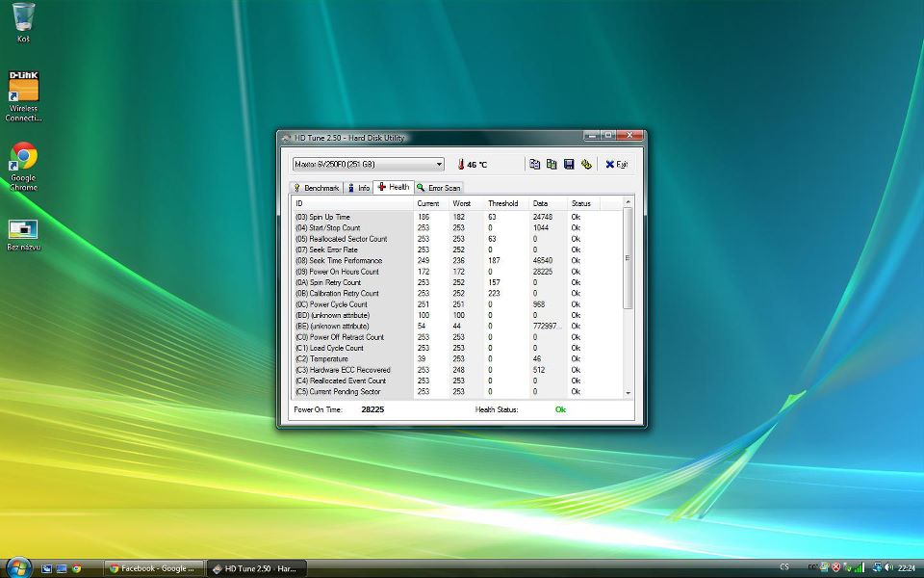The width and height of the screenshot is (924, 578).
Task: Select the Current Pending Sector row
Action: tap(457, 392)
